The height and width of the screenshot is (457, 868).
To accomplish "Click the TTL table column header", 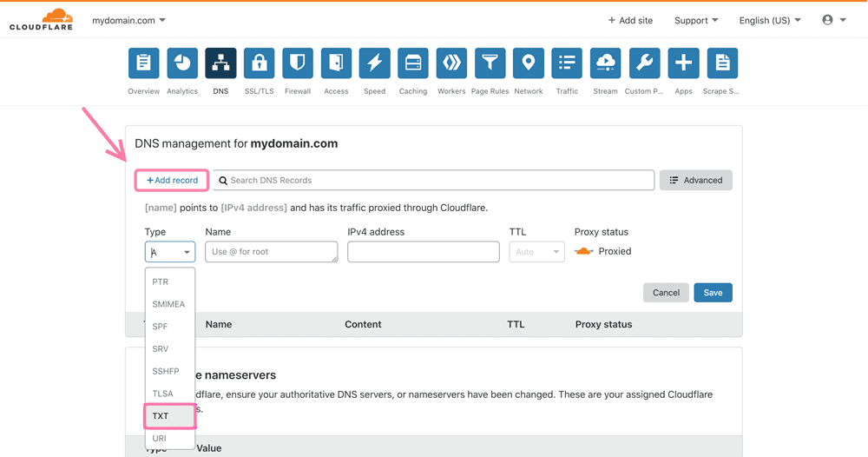I will tap(516, 325).
